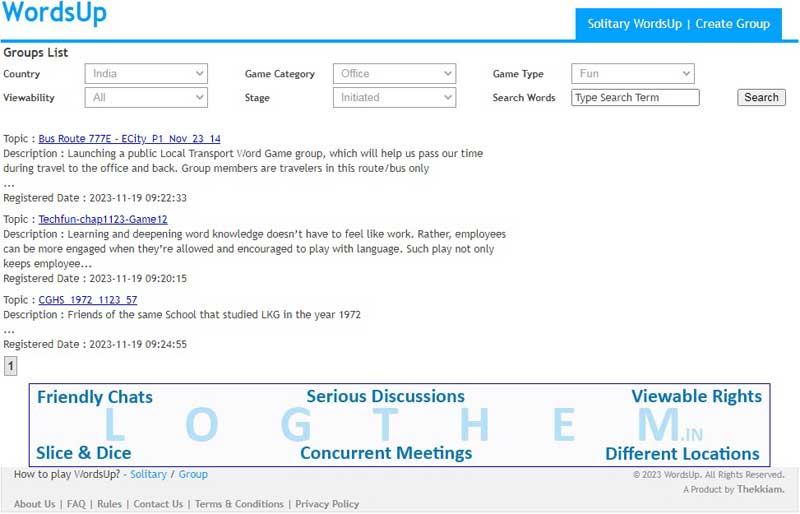Open the Privacy Policy footer link
800x514 pixels.
(x=327, y=504)
